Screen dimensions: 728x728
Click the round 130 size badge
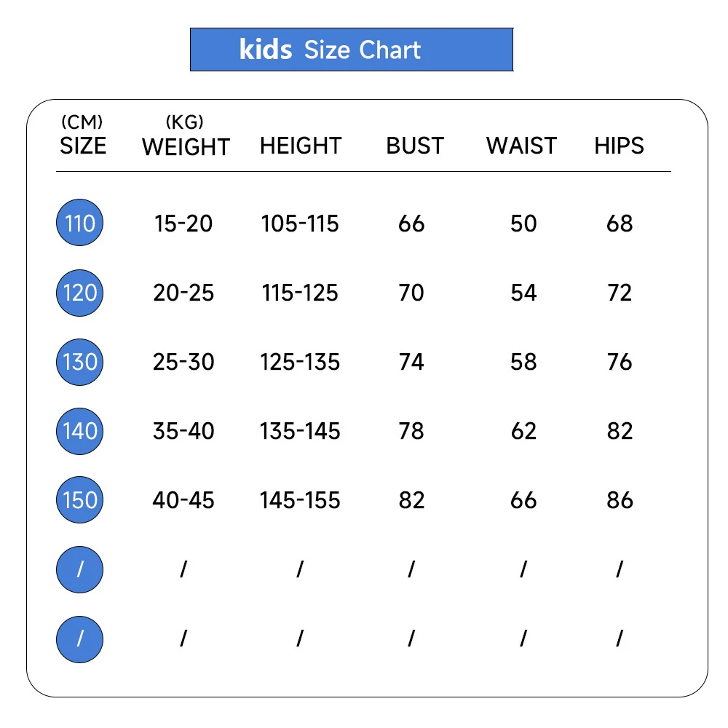coord(80,362)
